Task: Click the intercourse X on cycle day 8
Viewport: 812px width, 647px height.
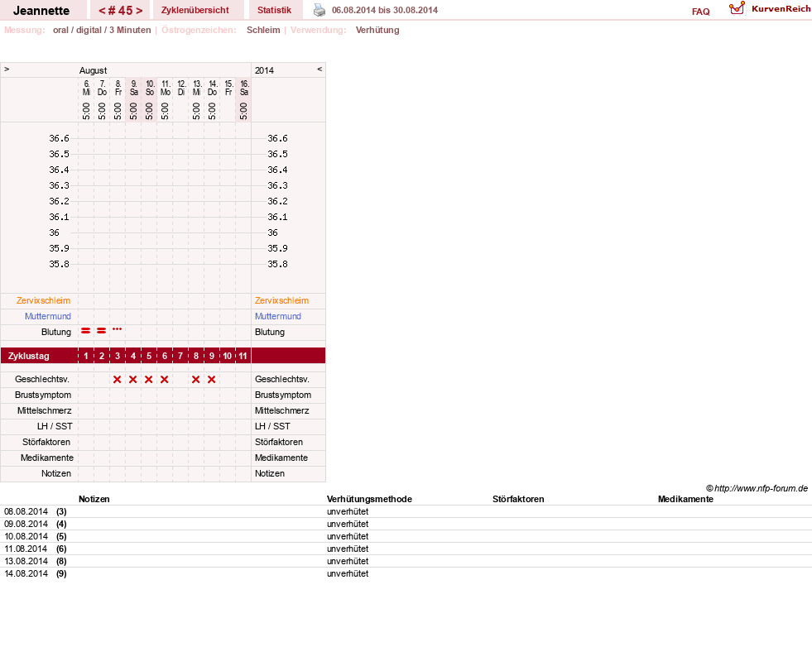Action: pos(195,380)
